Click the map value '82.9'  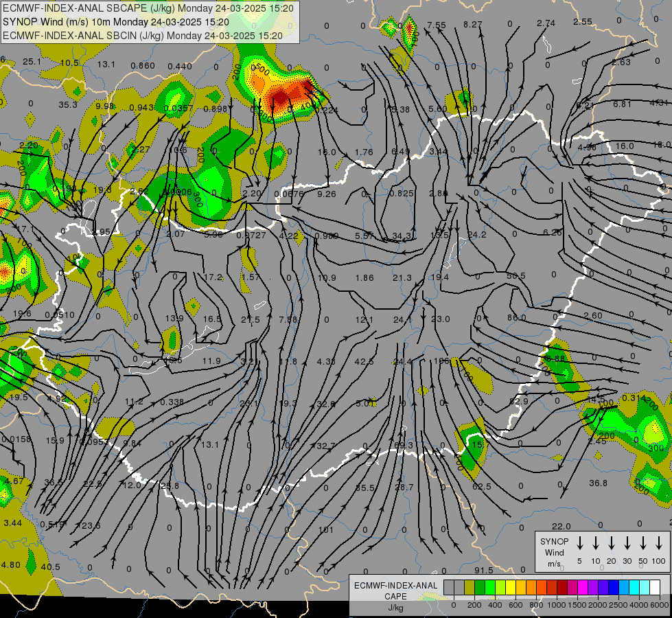(x=518, y=402)
